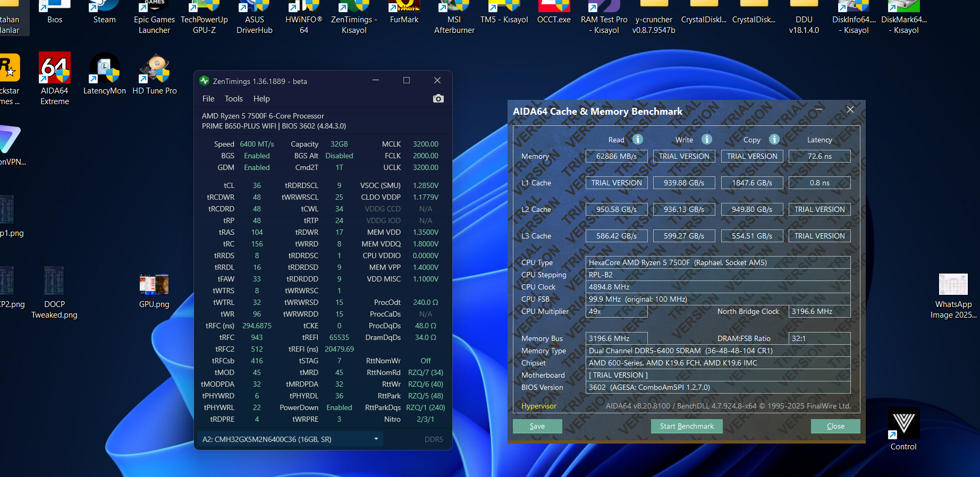The width and height of the screenshot is (980, 477).
Task: Select the TechPowerUp GPU-Z shortcut
Action: click(x=205, y=18)
